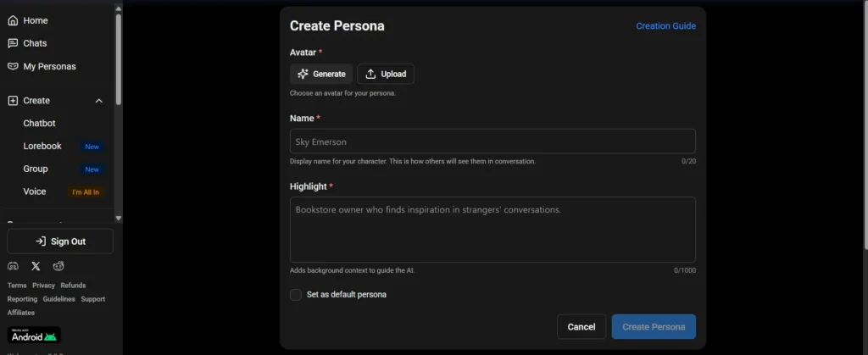
Task: Open the Refunds link
Action: pos(73,286)
